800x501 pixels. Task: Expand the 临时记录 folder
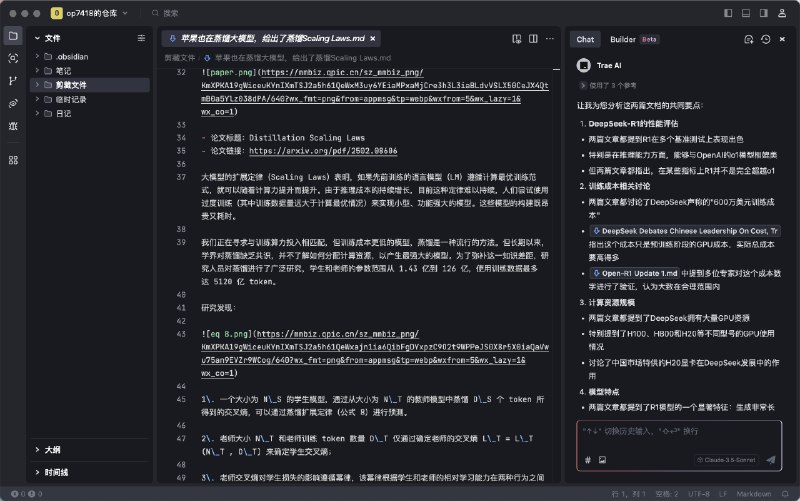(37, 99)
